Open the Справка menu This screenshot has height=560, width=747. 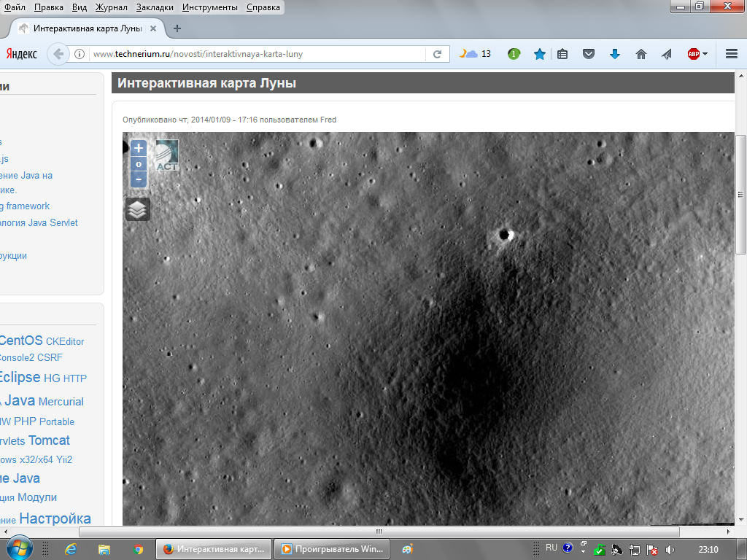[263, 7]
